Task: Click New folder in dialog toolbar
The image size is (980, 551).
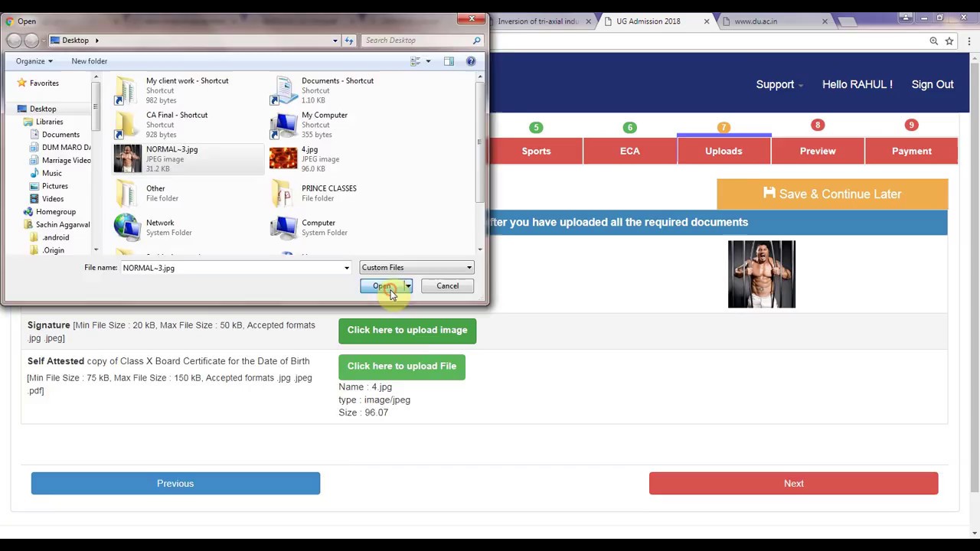Action: (x=90, y=61)
